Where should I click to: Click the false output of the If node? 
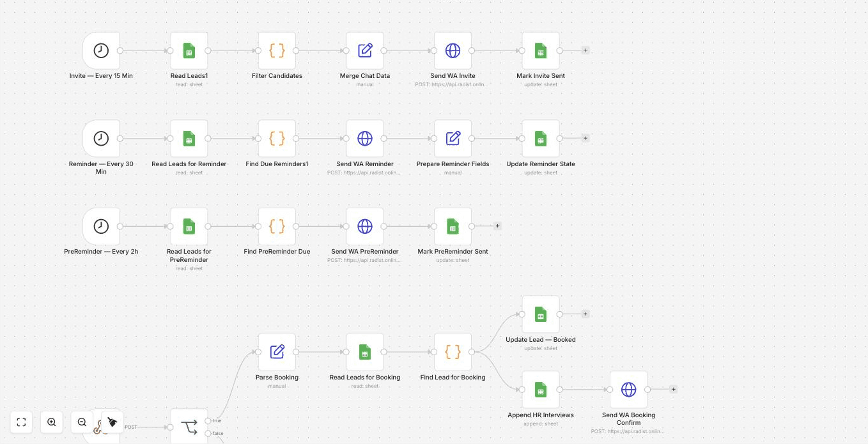(208, 434)
